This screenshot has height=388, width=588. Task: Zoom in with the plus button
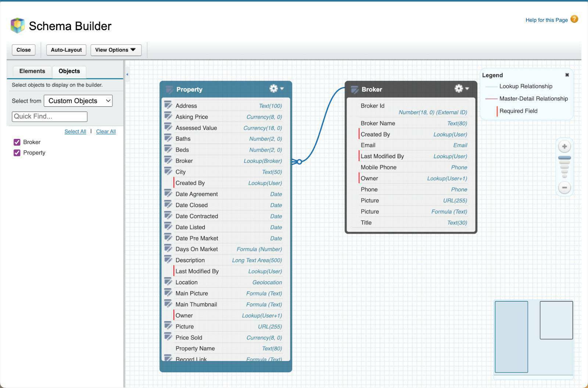[564, 146]
